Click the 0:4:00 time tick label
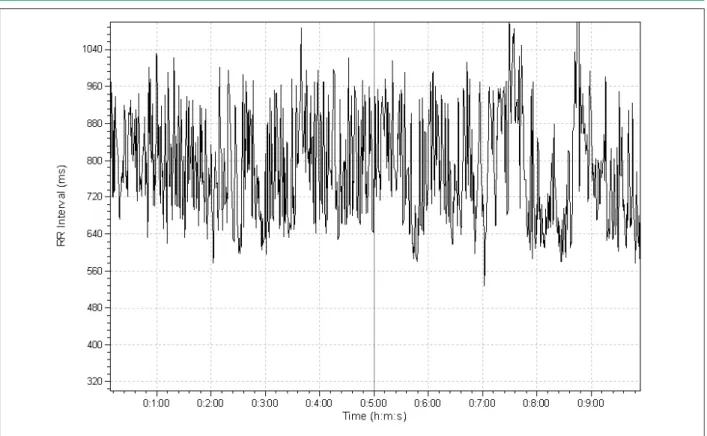This screenshot has height=436, width=707. pos(319,403)
